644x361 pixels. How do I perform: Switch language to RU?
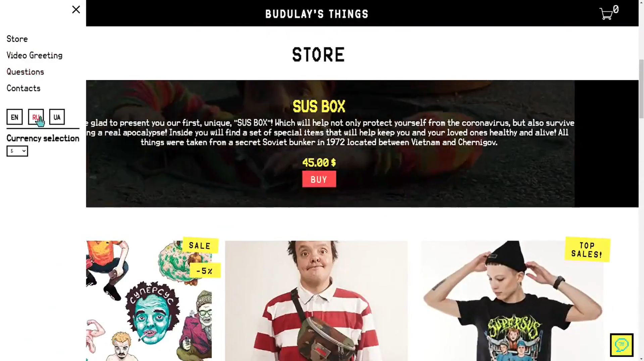36,117
